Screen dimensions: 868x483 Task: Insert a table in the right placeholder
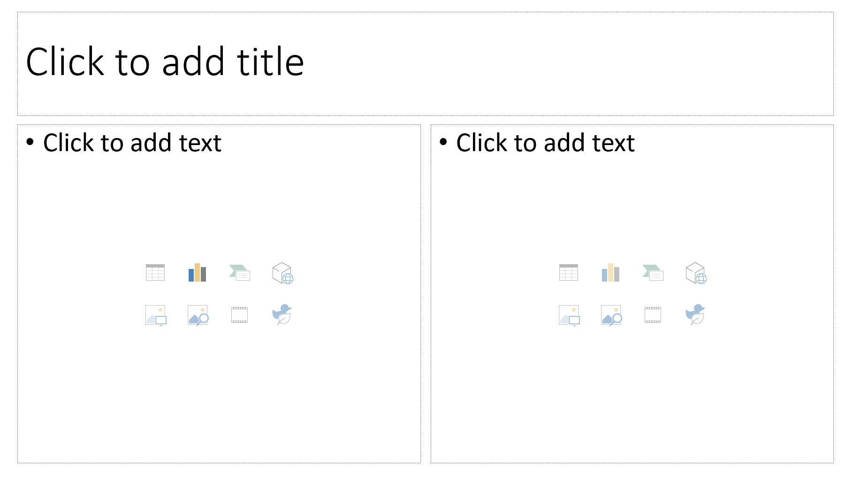[569, 272]
